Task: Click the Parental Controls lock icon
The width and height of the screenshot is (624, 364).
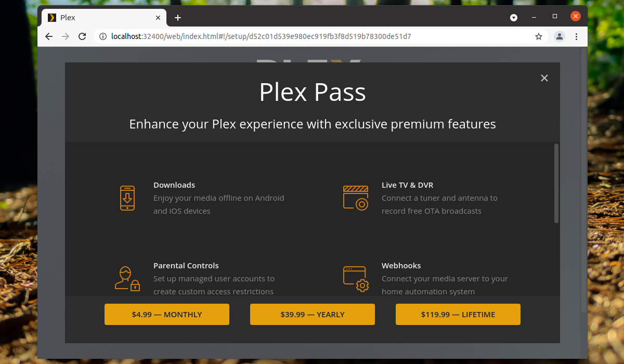Action: [127, 279]
